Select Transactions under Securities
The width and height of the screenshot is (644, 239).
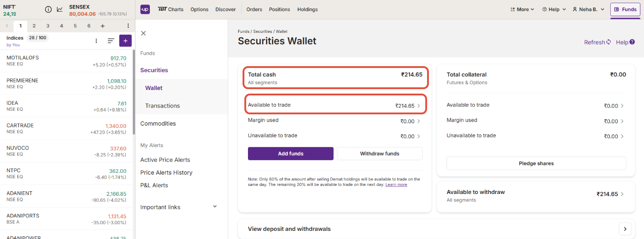[x=162, y=106]
